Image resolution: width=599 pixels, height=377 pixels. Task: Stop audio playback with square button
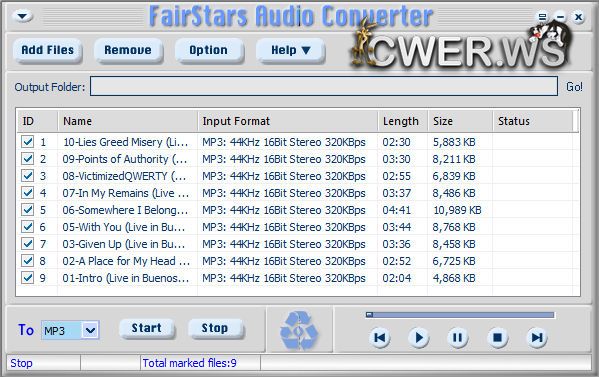497,337
